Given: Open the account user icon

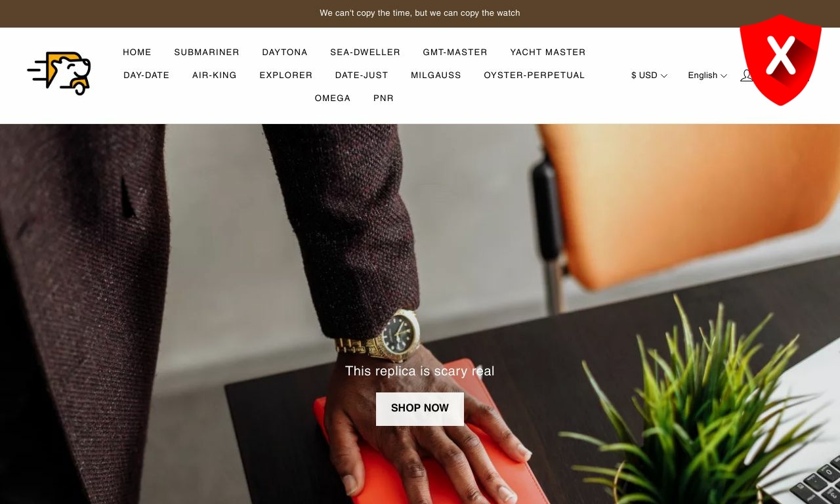Looking at the screenshot, I should pos(746,75).
